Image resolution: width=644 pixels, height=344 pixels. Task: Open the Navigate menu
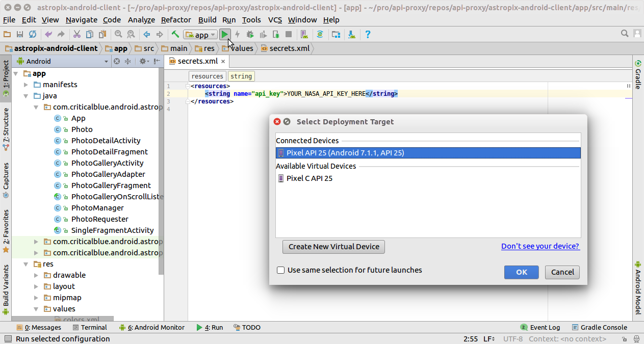pos(82,20)
